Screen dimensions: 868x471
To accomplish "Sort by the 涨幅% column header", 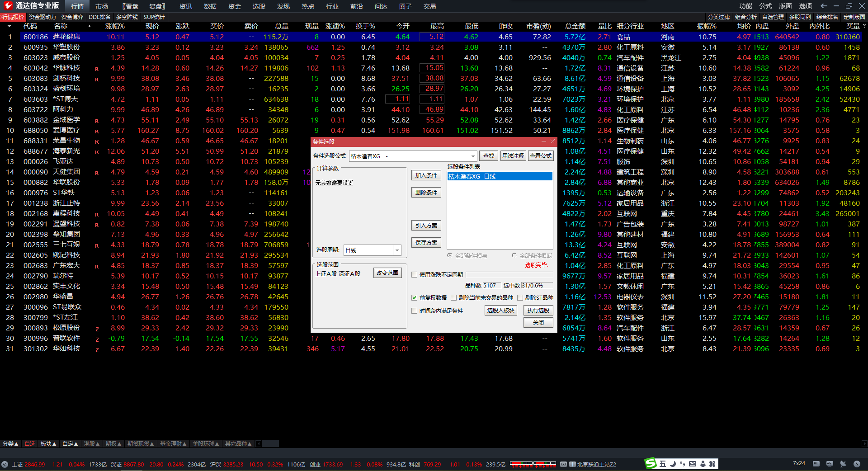I will pyautogui.click(x=115, y=26).
